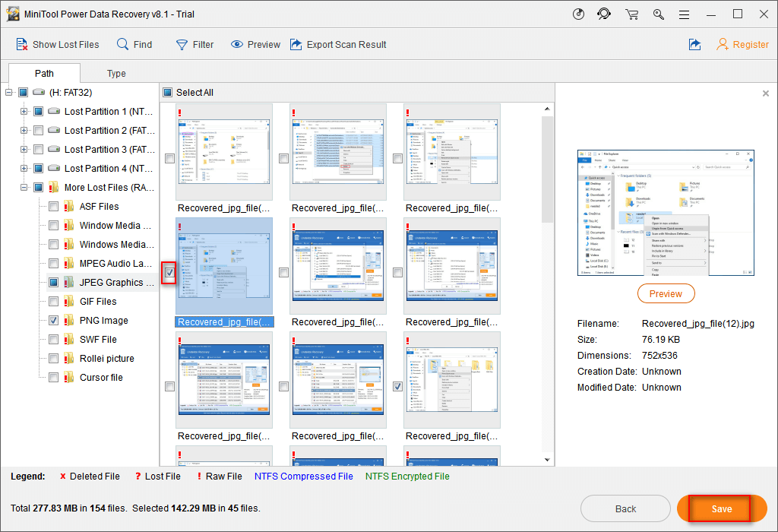
Task: Open technical support via the headset icon
Action: tap(604, 14)
